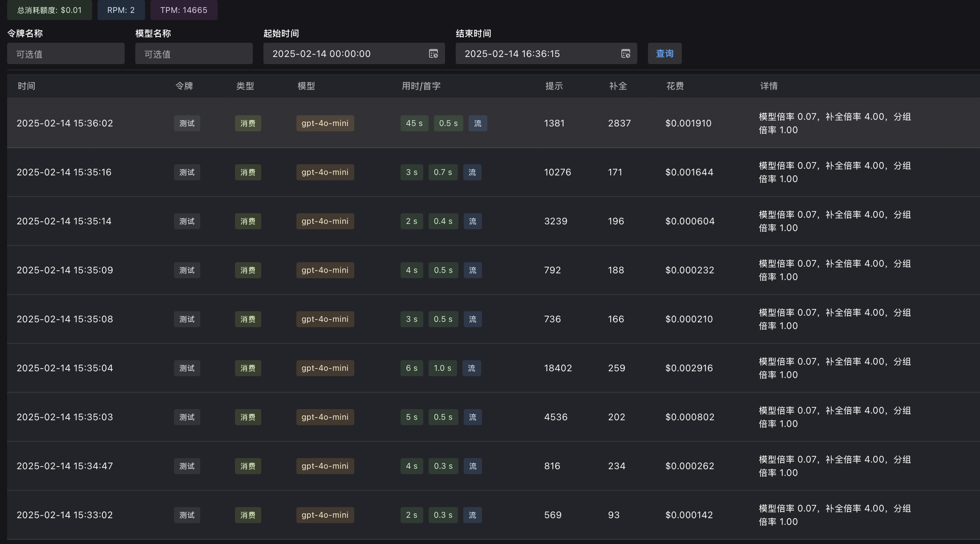Click the 6 s duration tag
This screenshot has height=544, width=980.
point(412,368)
